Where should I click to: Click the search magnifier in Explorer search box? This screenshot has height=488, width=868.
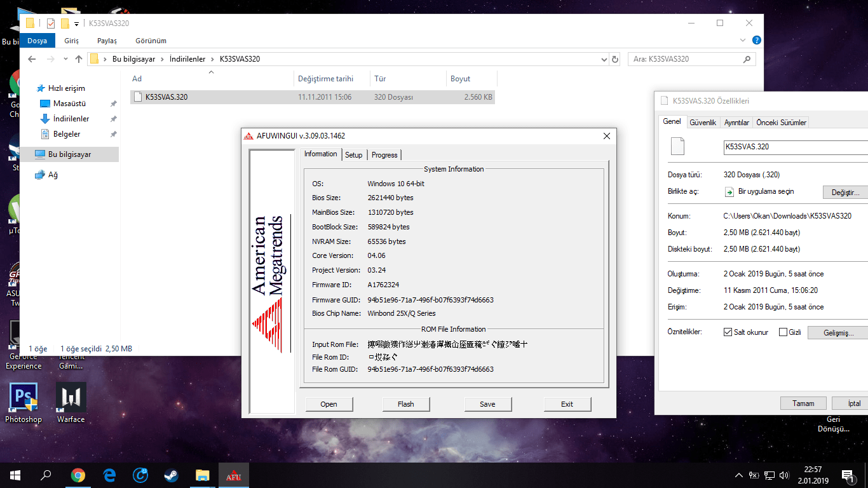747,59
